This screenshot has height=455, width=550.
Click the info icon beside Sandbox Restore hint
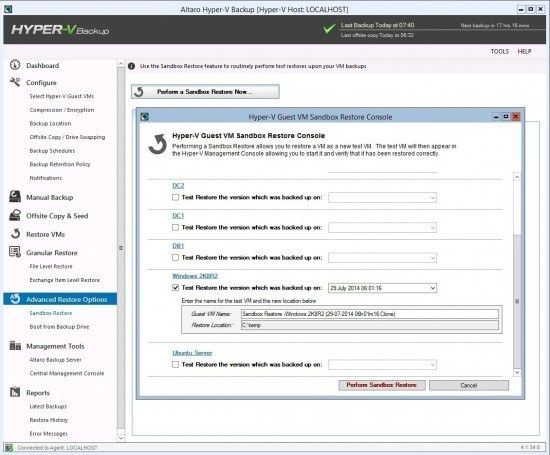[132, 66]
